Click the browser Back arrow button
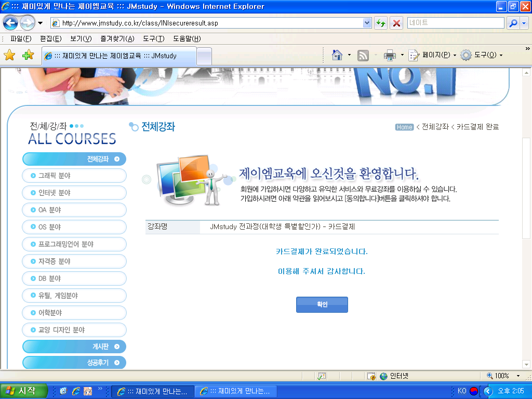532x399 pixels. pos(10,23)
